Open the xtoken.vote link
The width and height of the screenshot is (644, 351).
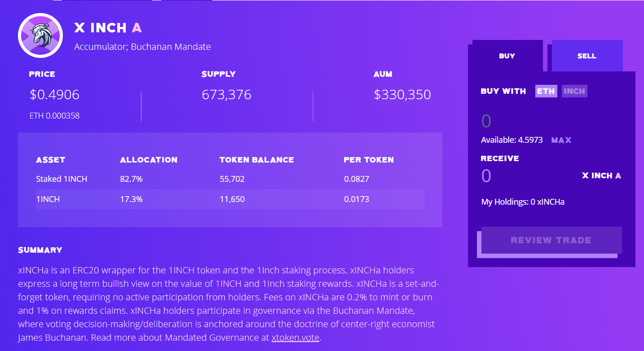[x=295, y=337]
